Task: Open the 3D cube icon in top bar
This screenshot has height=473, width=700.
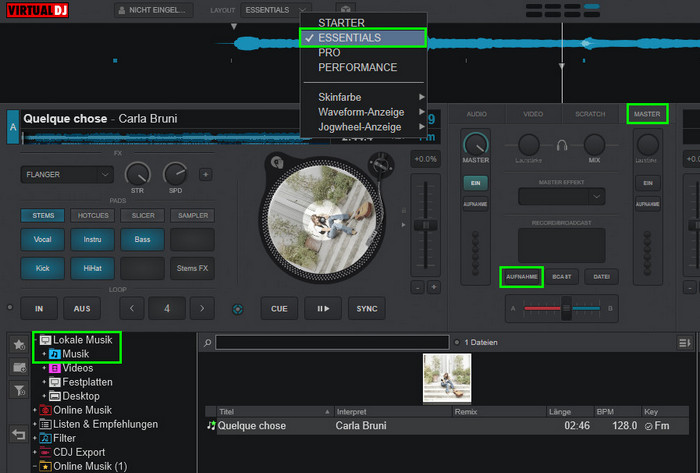Action: point(345,9)
